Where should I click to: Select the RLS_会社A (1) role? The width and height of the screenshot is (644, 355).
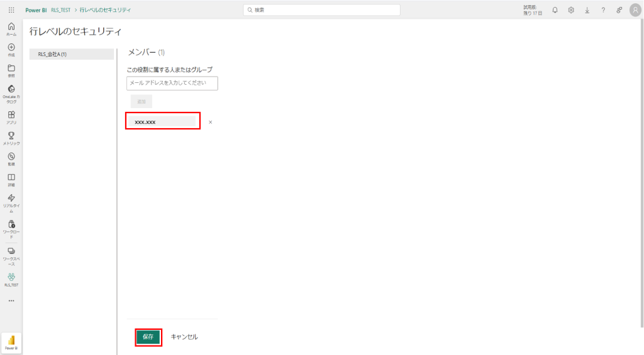click(71, 54)
